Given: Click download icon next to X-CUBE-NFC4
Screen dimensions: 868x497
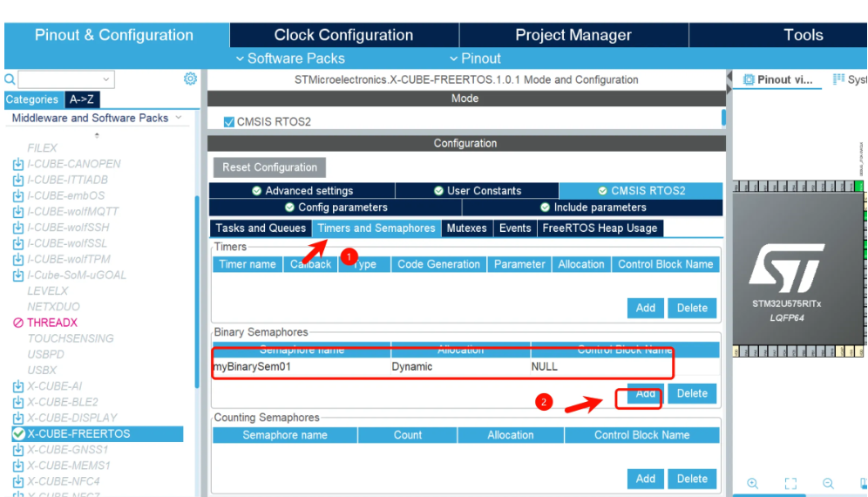Looking at the screenshot, I should 18,481.
